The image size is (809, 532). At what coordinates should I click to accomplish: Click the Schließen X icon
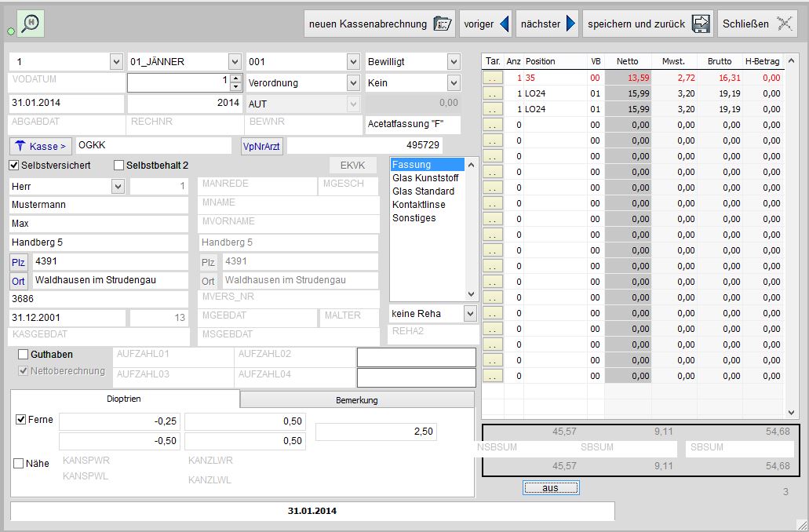pos(784,24)
